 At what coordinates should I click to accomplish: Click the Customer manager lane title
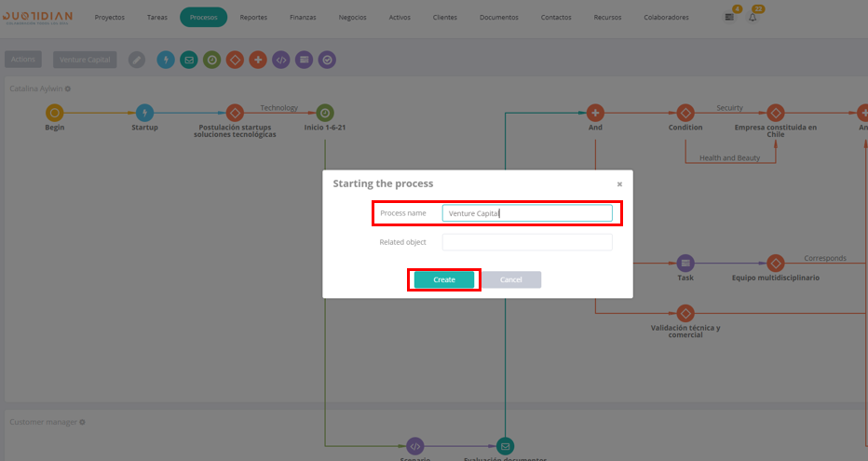pyautogui.click(x=43, y=422)
